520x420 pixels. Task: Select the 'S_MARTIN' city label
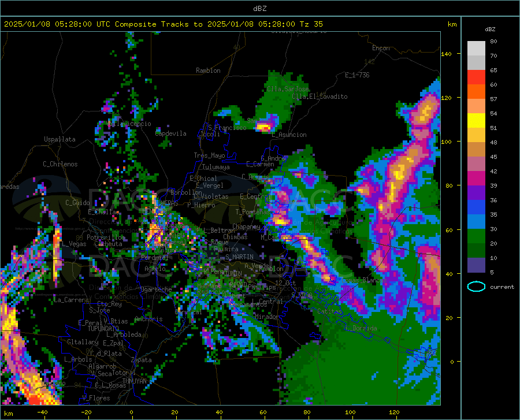pos(239,257)
